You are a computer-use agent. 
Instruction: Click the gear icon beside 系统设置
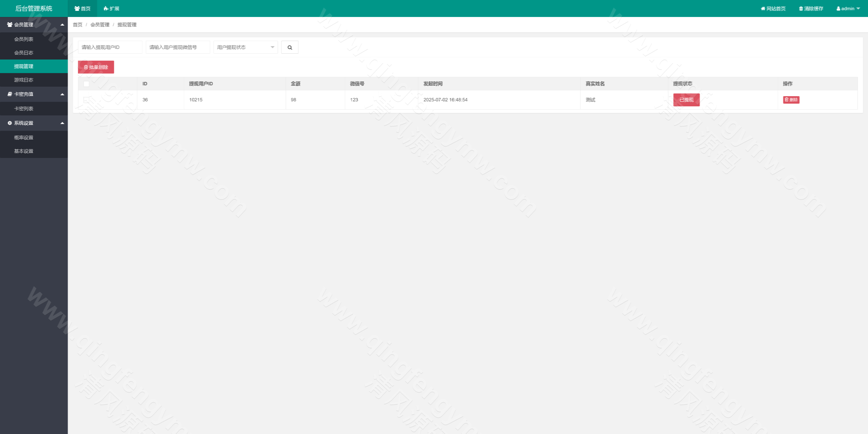point(10,123)
